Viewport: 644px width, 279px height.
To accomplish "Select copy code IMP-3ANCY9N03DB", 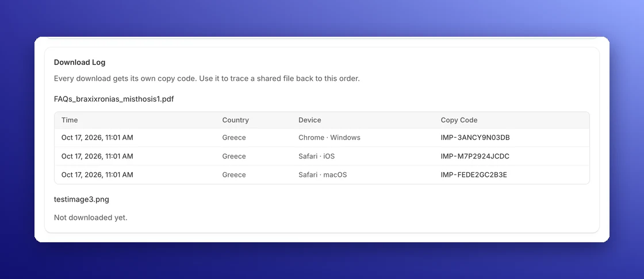I will (475, 138).
